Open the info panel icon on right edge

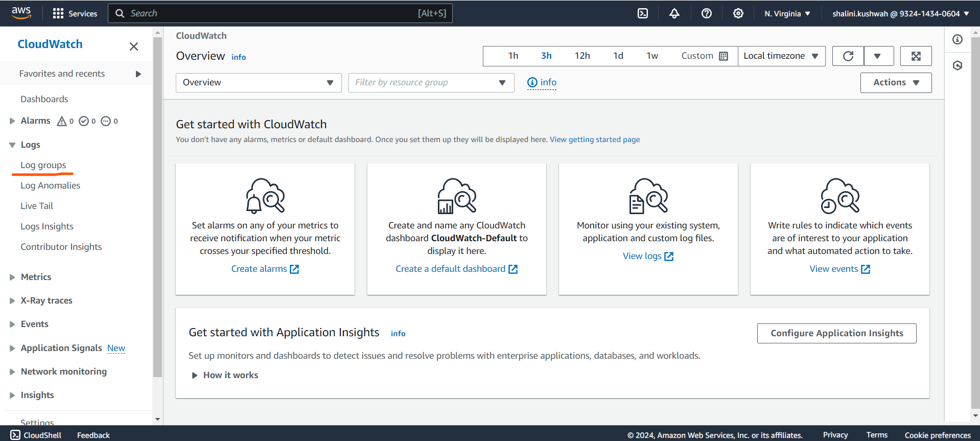tap(958, 39)
